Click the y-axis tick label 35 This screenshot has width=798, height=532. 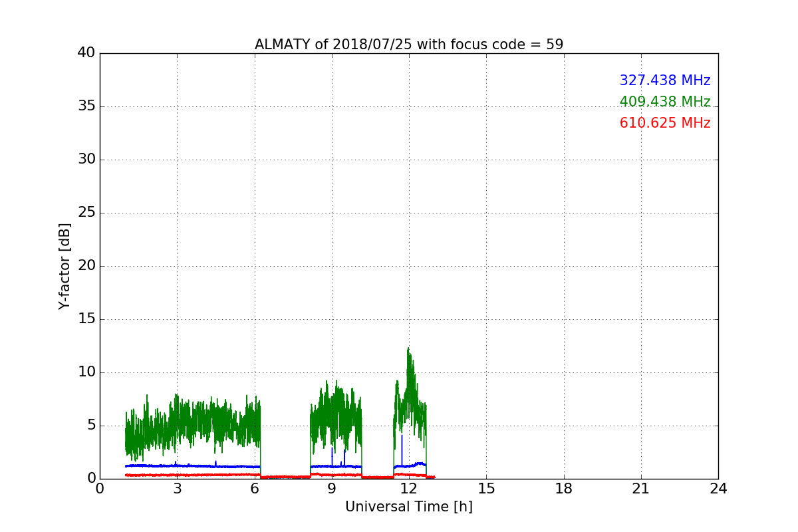pyautogui.click(x=86, y=106)
